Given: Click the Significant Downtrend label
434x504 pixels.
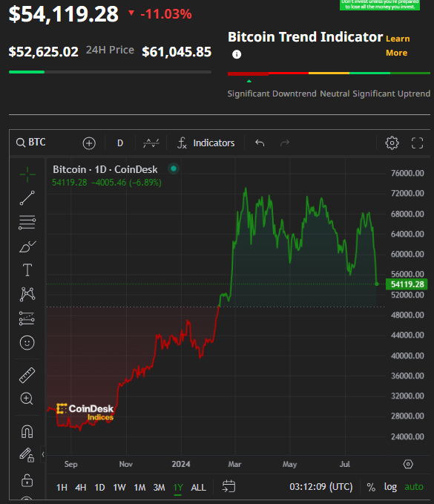Looking at the screenshot, I should [272, 94].
